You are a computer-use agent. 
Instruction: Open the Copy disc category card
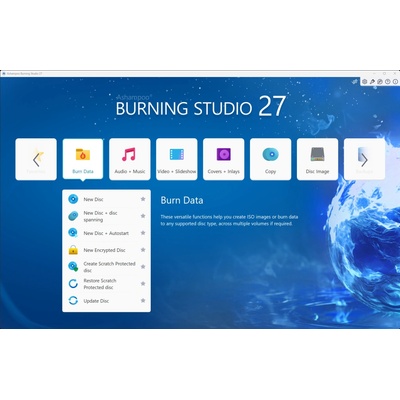click(271, 159)
